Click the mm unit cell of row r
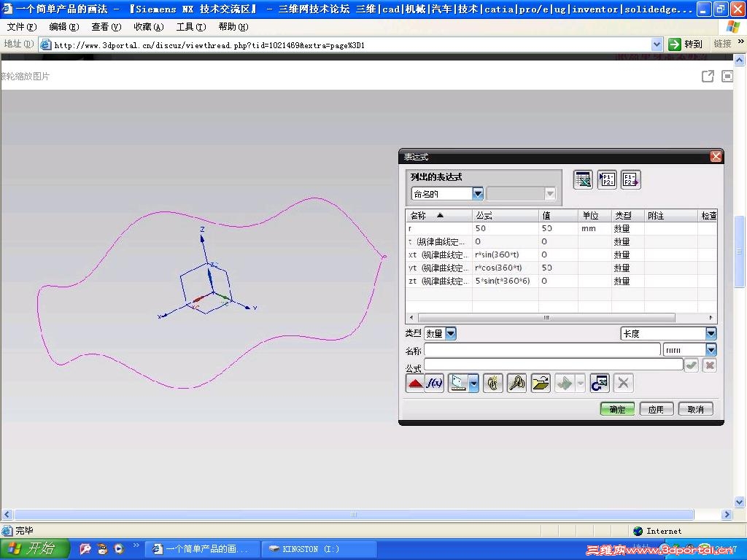Viewport: 747px width, 560px height. point(595,228)
